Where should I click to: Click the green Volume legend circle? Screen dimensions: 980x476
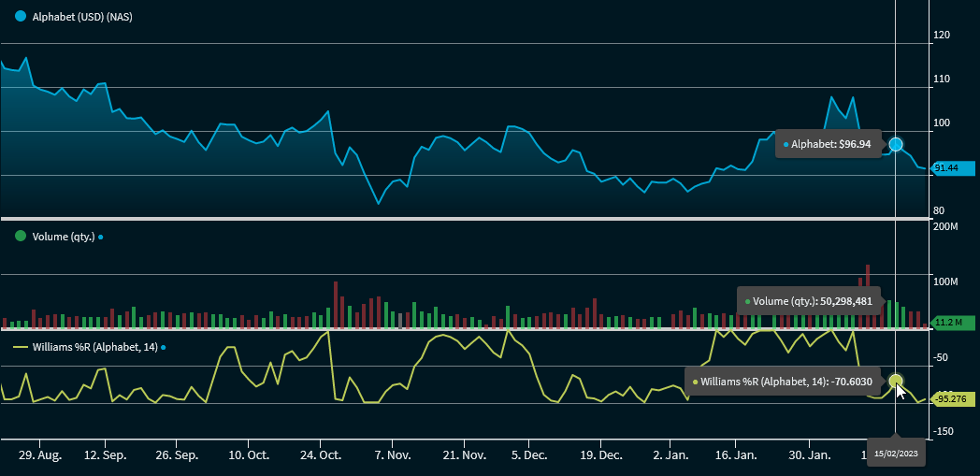click(x=21, y=237)
